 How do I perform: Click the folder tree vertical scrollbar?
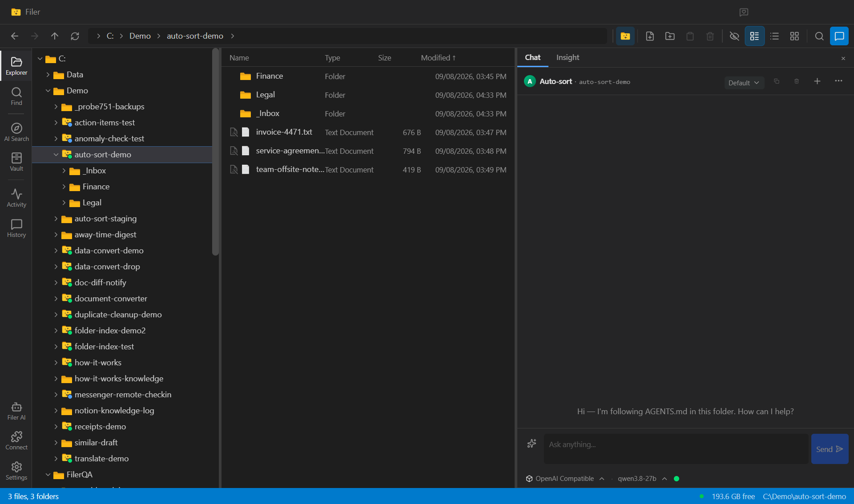(216, 152)
